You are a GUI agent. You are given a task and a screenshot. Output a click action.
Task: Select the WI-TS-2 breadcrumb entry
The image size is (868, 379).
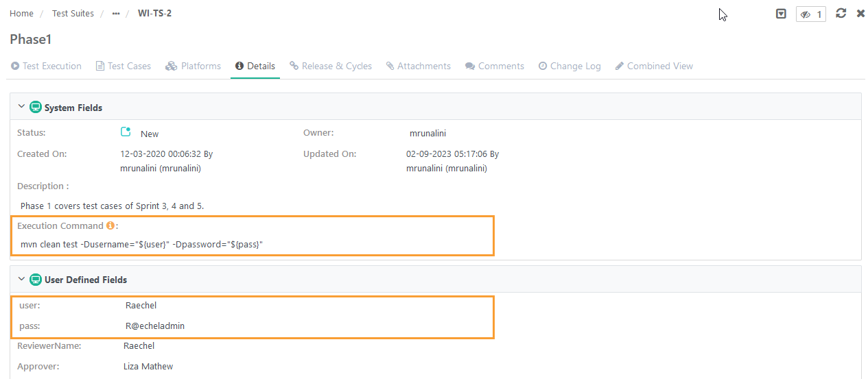pyautogui.click(x=154, y=14)
